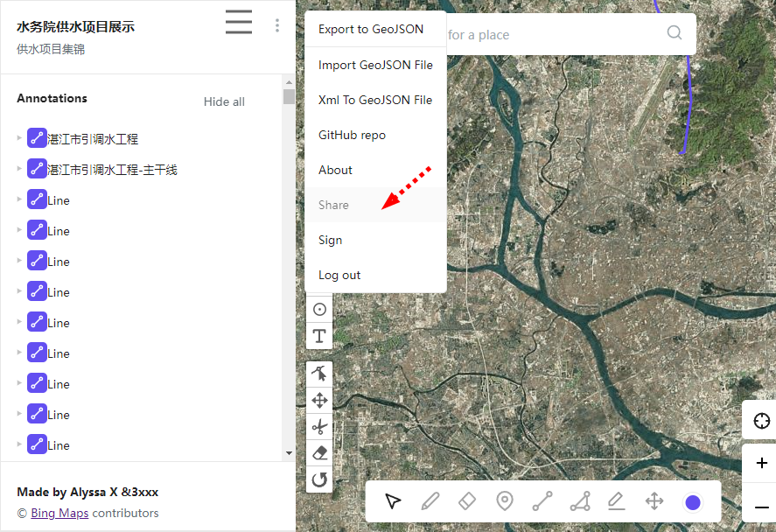The image size is (776, 532).
Task: Click Hide all annotations
Action: coord(224,101)
